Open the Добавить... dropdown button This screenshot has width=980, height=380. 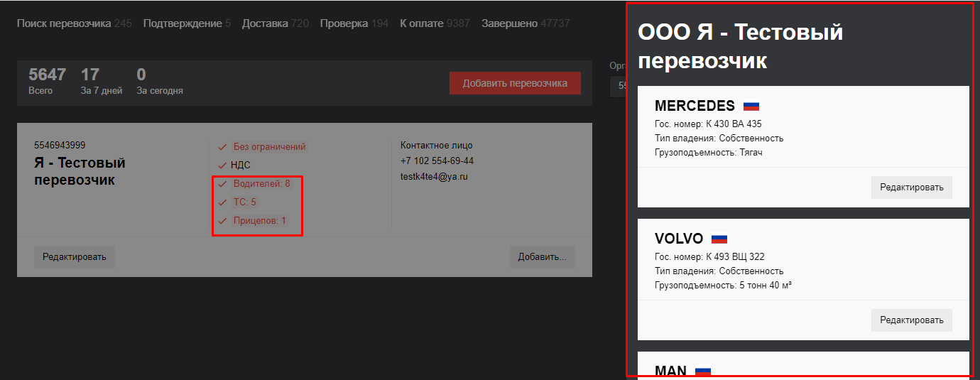coord(542,257)
